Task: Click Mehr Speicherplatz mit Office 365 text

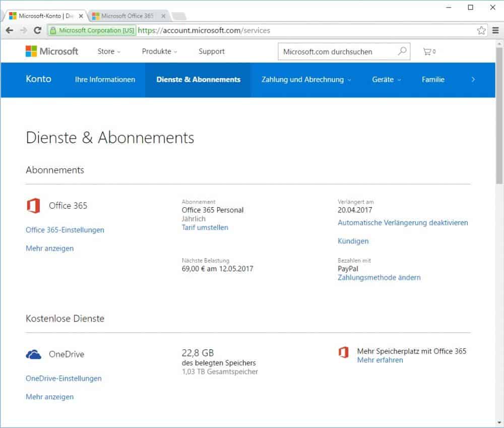Action: (411, 351)
